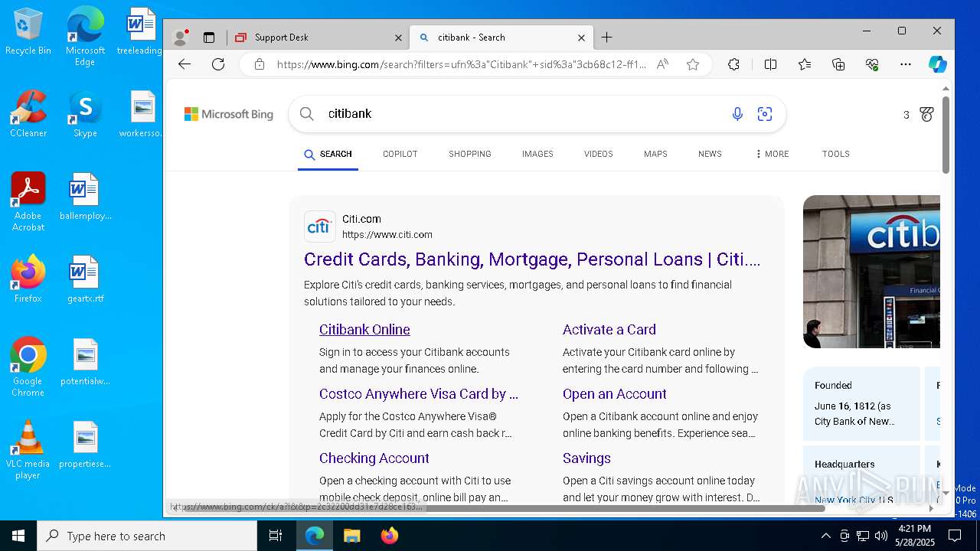
Task: Open the Images results tab
Action: tap(537, 154)
